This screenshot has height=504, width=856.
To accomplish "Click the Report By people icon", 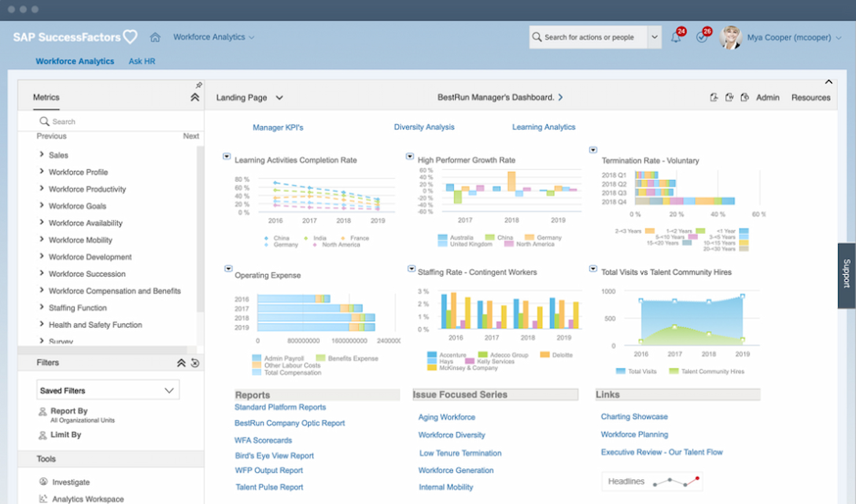I will coord(42,412).
